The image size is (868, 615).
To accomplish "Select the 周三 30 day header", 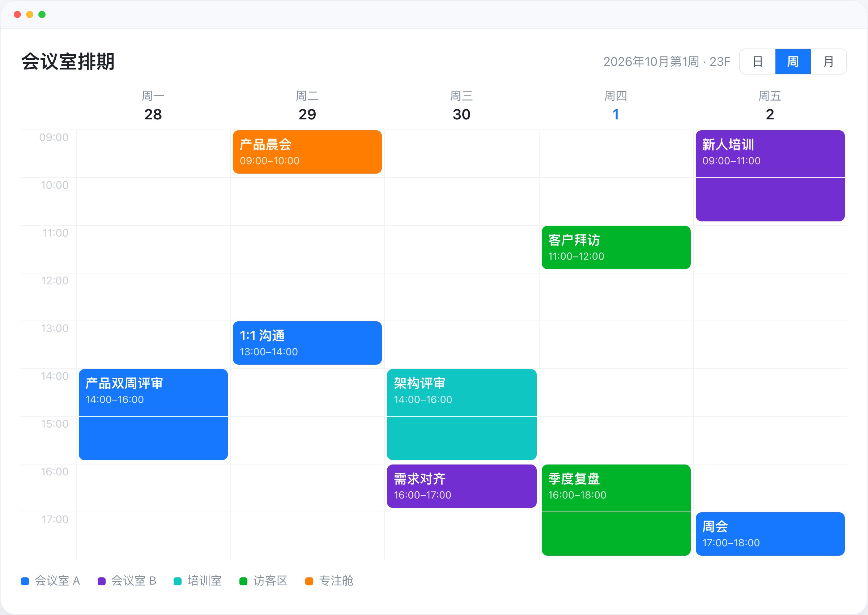I will pyautogui.click(x=461, y=106).
